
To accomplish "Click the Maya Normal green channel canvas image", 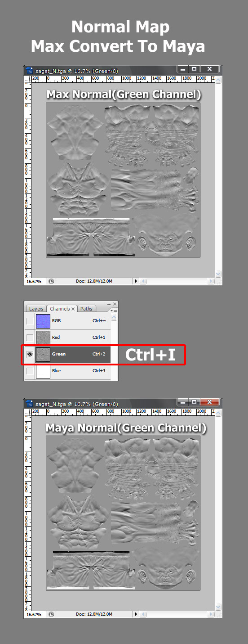I will 123,513.
